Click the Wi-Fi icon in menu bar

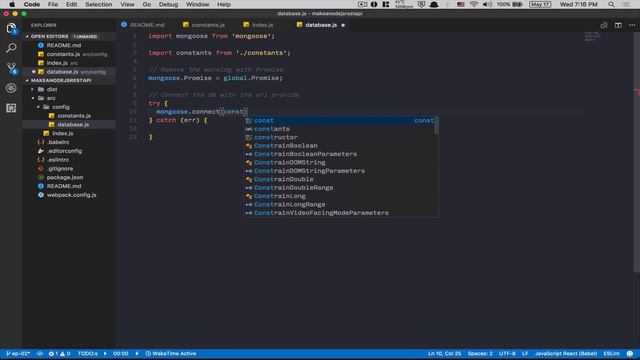click(x=473, y=4)
